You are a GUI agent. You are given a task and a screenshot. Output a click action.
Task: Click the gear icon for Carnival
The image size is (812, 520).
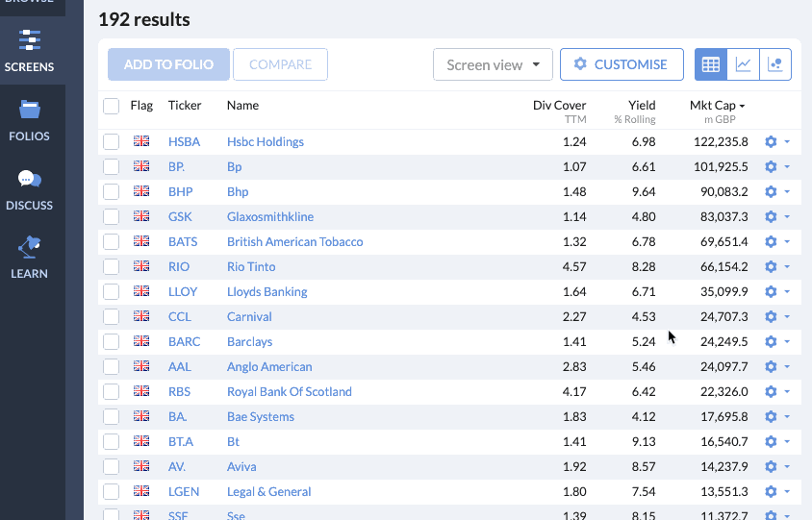pyautogui.click(x=771, y=316)
